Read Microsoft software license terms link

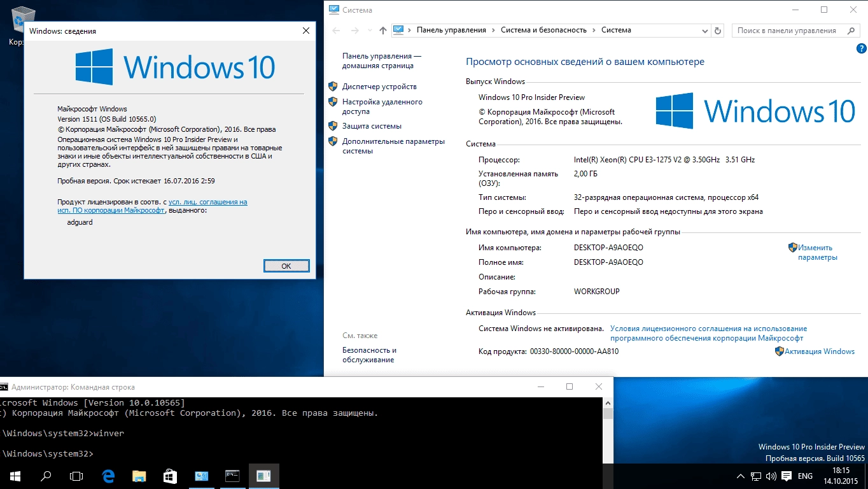[x=708, y=334]
